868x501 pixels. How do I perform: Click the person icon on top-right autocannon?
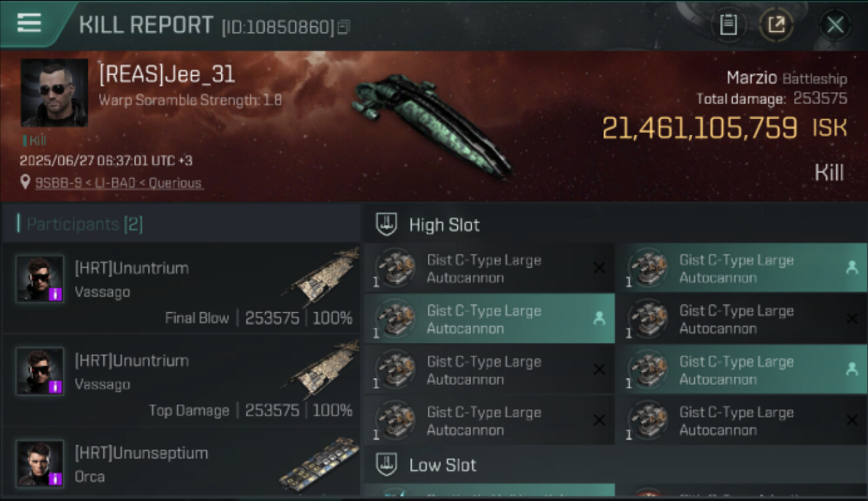pyautogui.click(x=851, y=268)
